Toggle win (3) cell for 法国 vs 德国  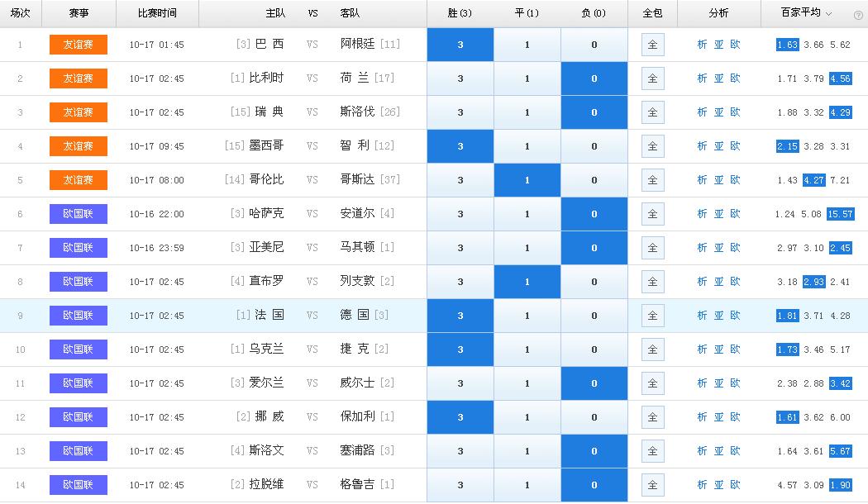tap(460, 316)
